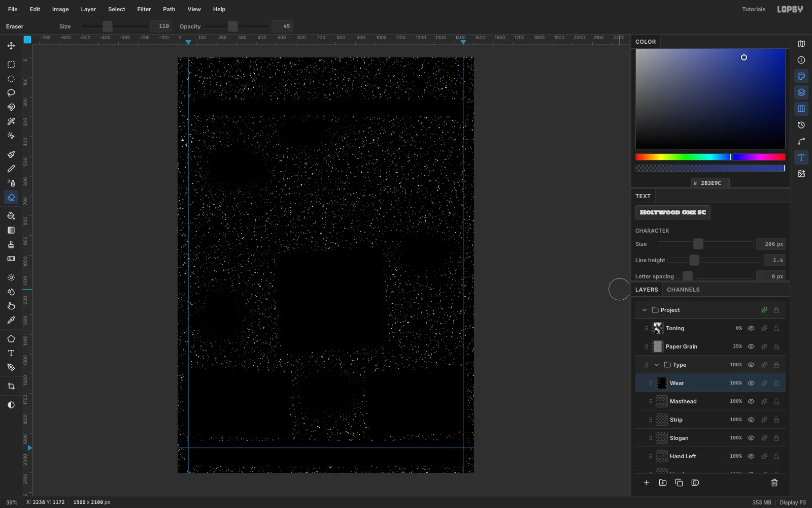Click the Eraser Opacity slider
This screenshot has height=508, width=812.
point(236,26)
